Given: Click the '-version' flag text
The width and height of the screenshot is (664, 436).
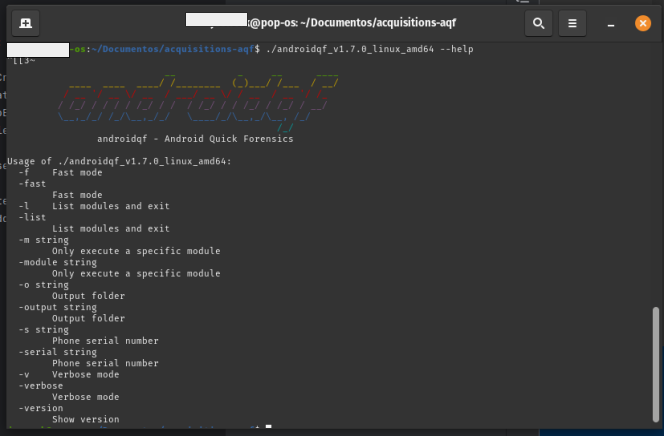Looking at the screenshot, I should [40, 408].
